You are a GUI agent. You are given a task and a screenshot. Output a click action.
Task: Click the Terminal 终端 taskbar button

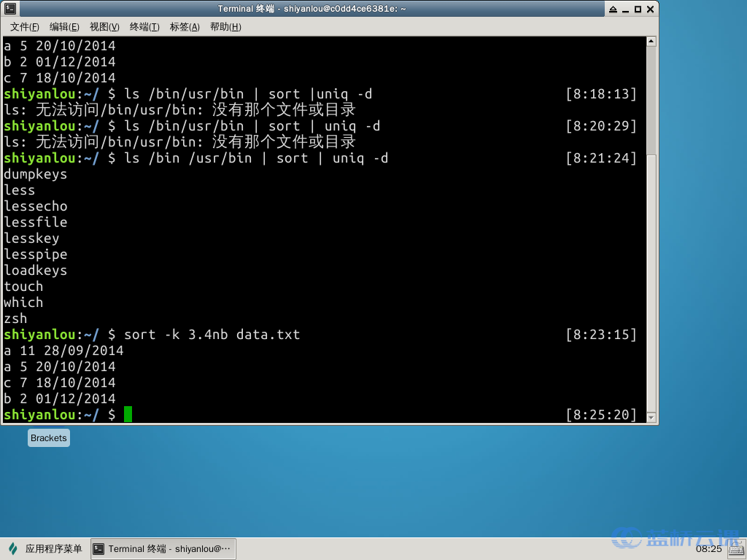coord(163,548)
